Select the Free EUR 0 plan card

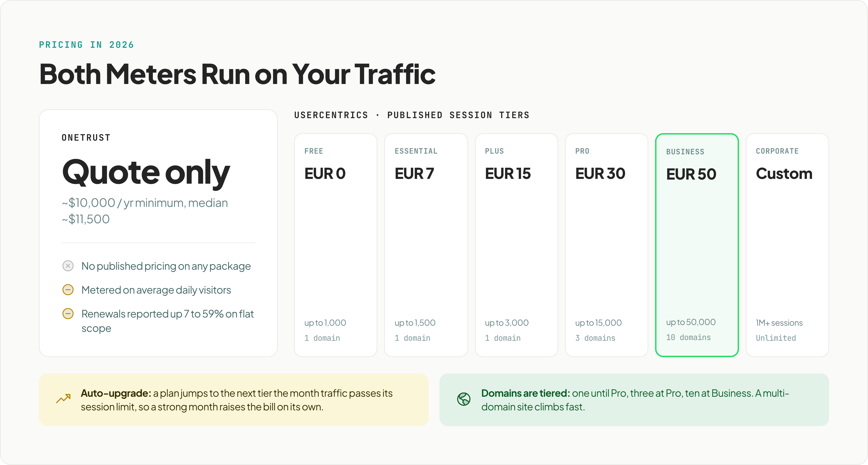pos(336,245)
